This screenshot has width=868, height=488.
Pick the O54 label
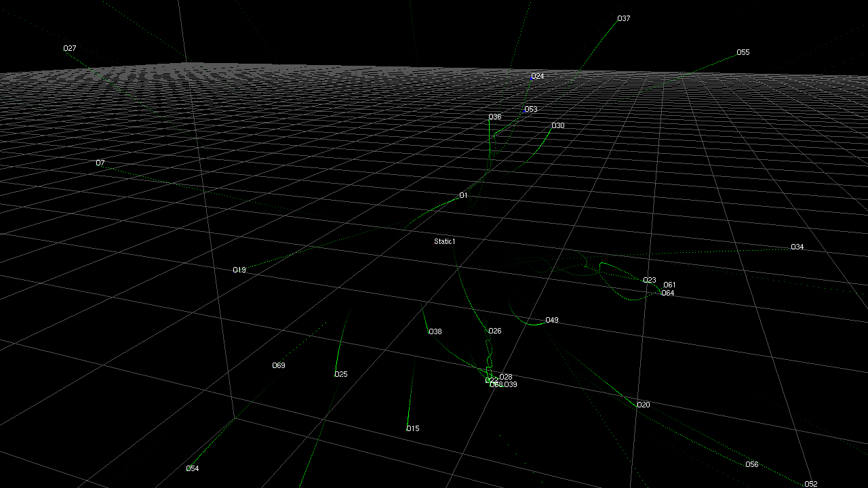[193, 469]
